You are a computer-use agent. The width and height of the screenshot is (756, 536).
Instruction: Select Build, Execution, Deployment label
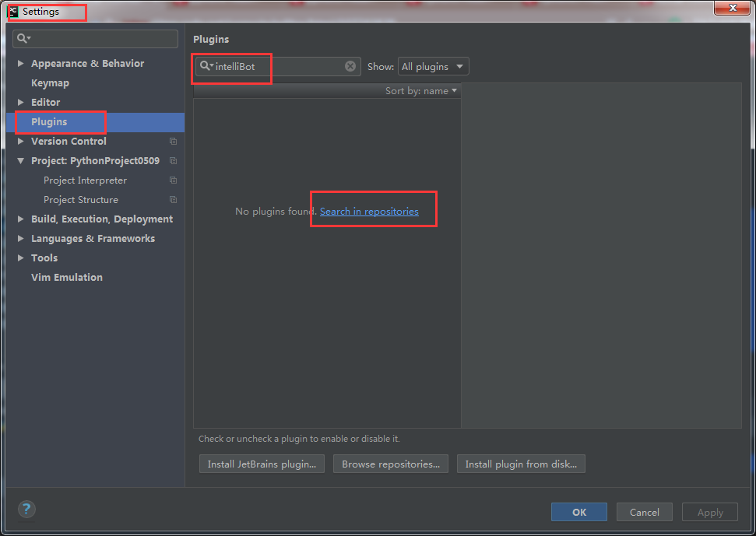102,219
